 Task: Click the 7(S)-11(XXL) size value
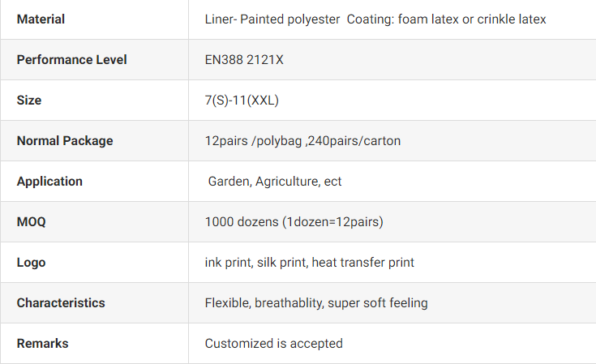(x=242, y=101)
